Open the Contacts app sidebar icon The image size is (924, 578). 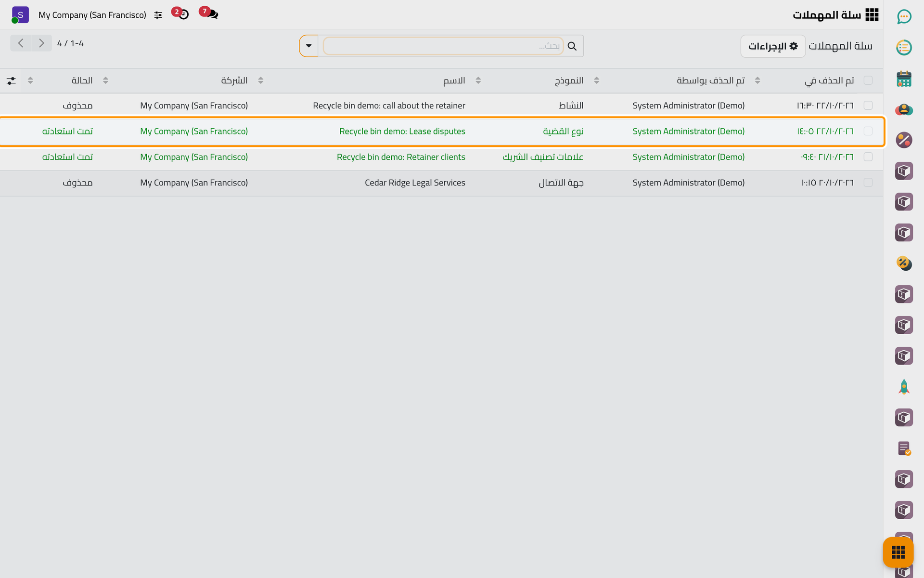point(904,109)
